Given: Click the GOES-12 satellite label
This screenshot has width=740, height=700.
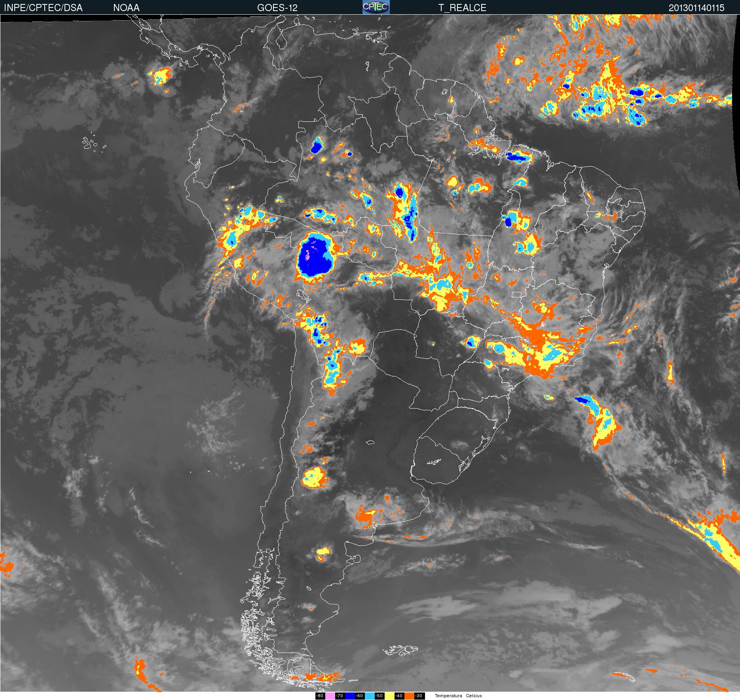Looking at the screenshot, I should 277,8.
